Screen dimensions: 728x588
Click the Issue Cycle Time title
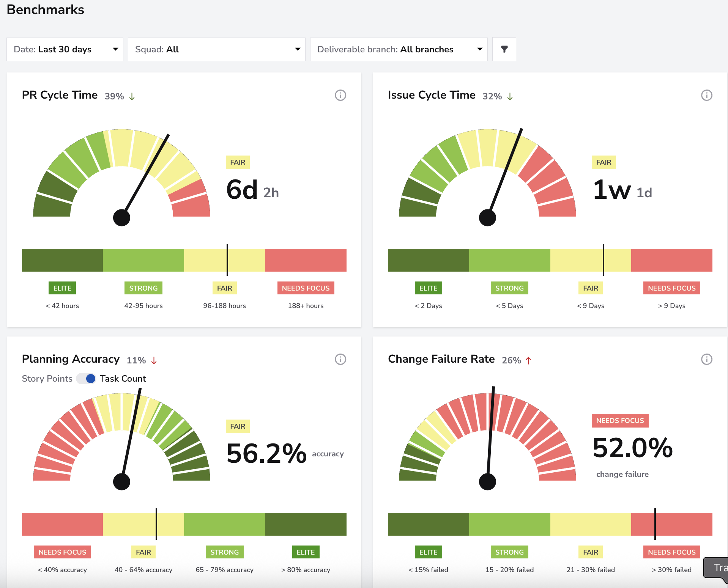[x=432, y=95]
